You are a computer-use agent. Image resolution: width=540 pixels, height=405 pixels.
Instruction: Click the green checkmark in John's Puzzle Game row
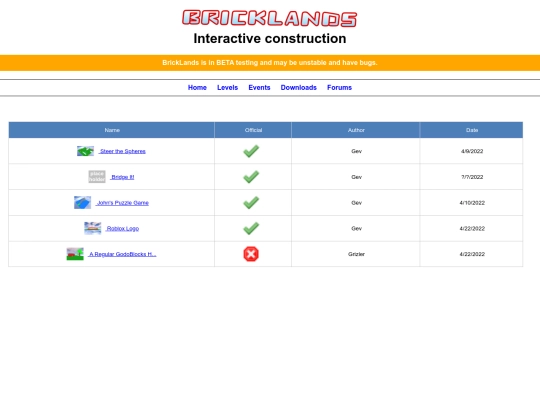(251, 202)
